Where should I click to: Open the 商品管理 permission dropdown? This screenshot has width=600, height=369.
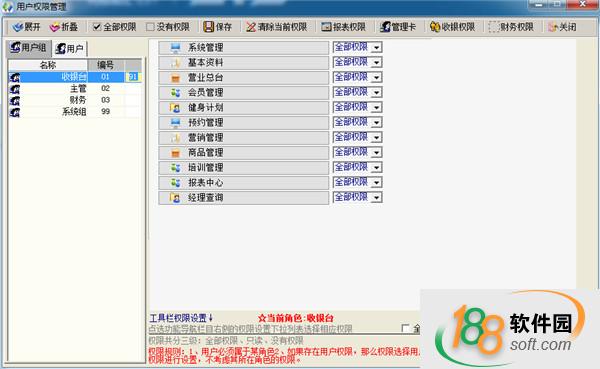pyautogui.click(x=377, y=153)
